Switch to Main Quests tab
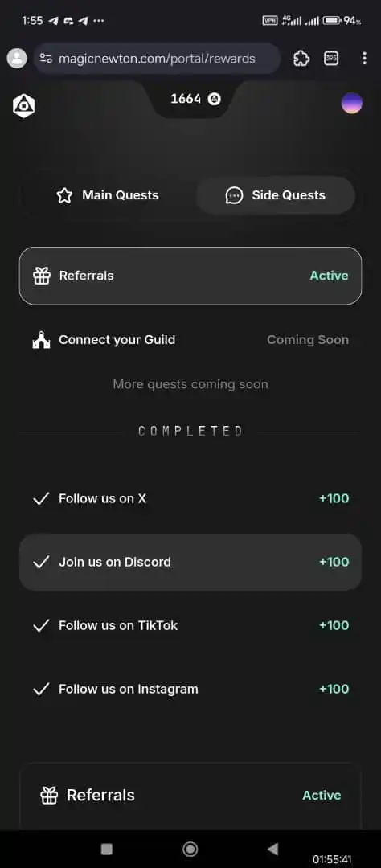 [x=108, y=195]
